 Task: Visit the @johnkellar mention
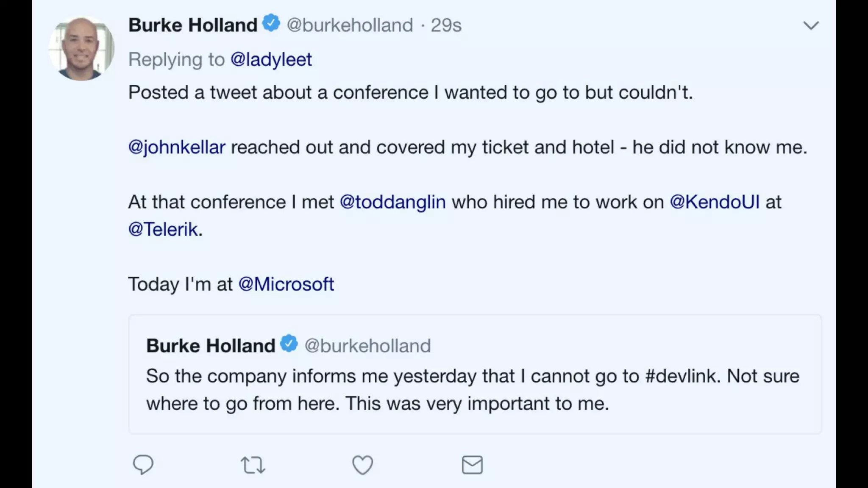click(x=177, y=147)
